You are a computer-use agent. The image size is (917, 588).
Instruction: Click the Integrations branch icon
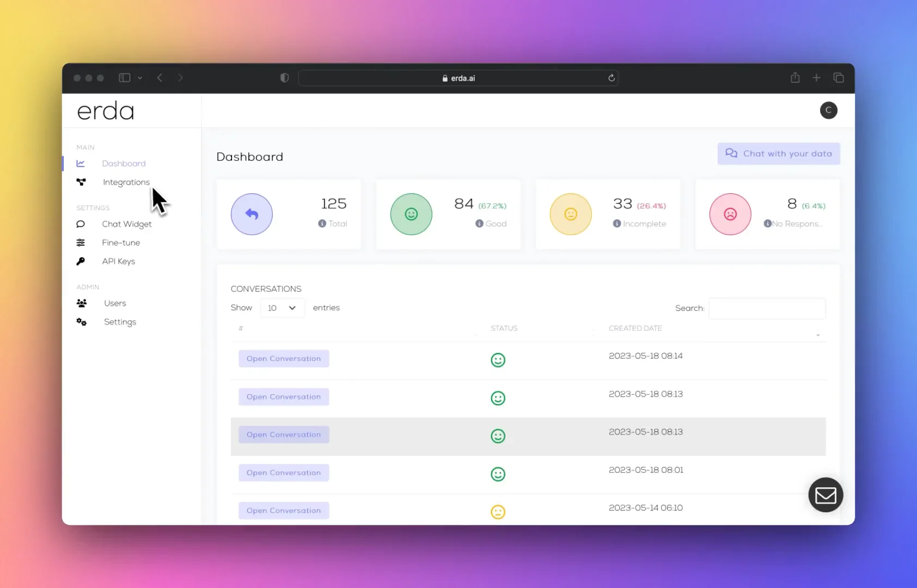coord(82,182)
